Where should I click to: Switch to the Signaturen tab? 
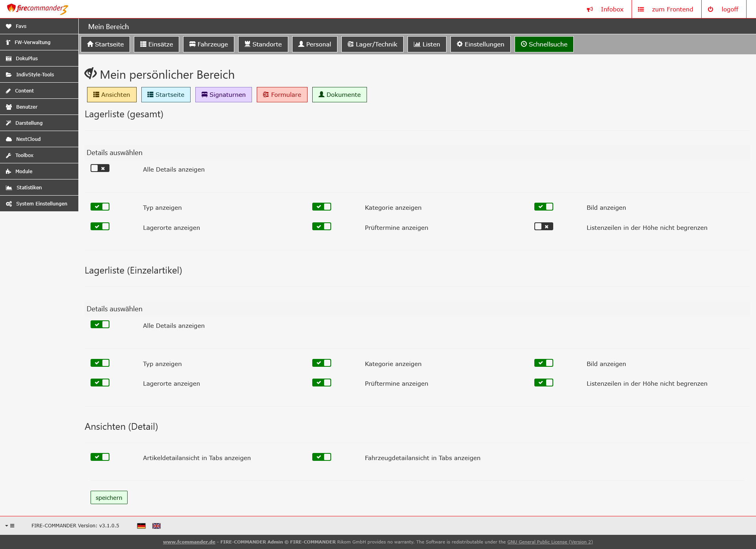[223, 95]
